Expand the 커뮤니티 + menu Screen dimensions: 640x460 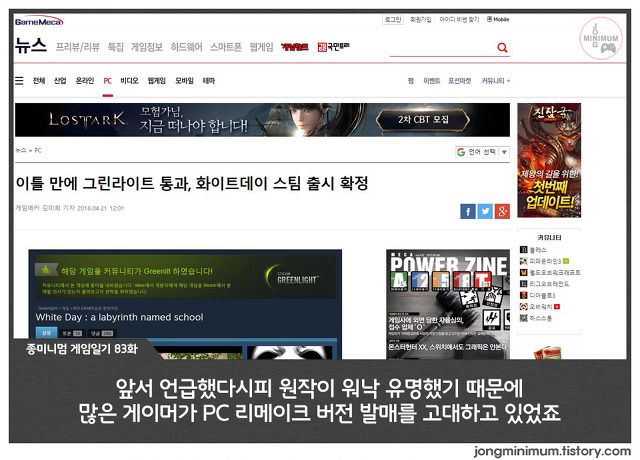(496, 81)
